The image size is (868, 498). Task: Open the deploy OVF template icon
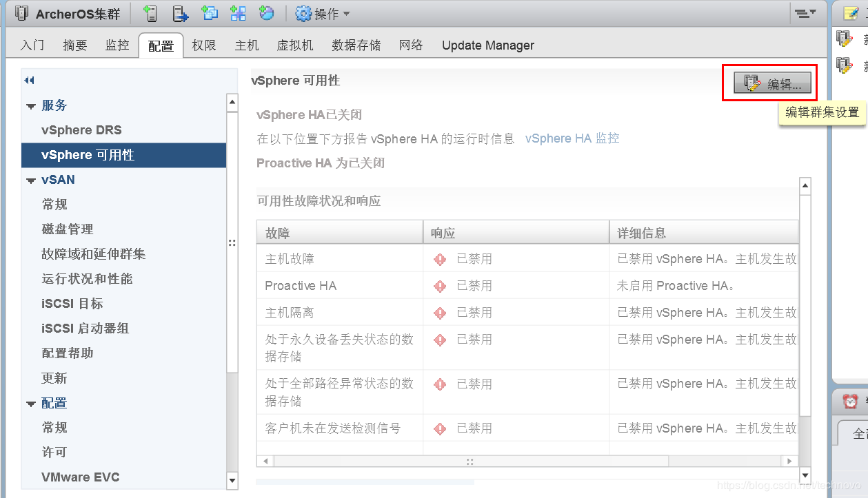pos(267,12)
